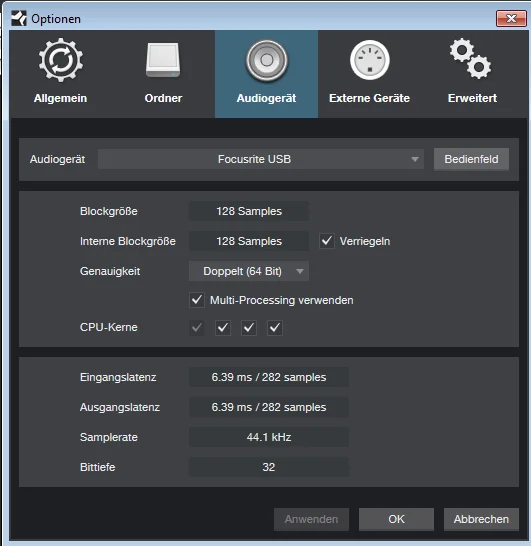Close the Optionen window
Viewport: 531px width, 546px height.
coord(511,18)
